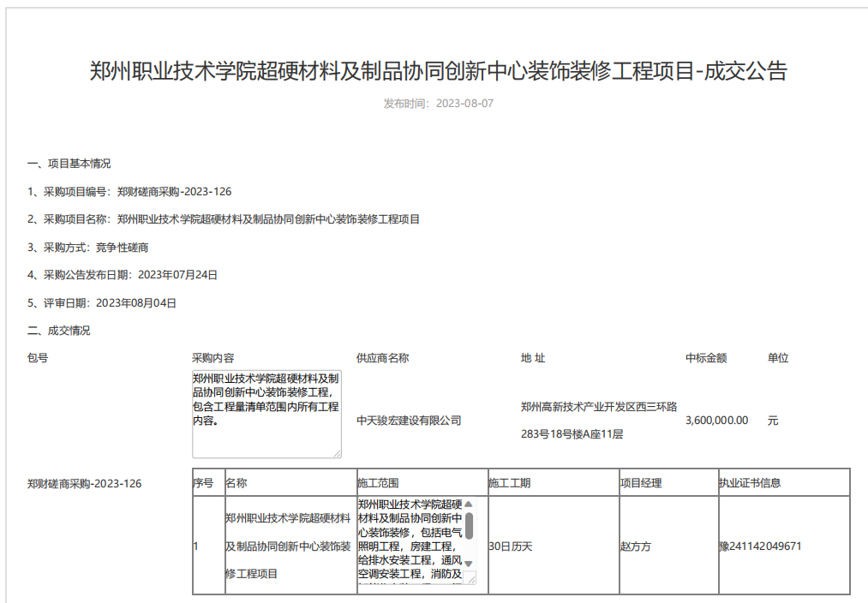Image resolution: width=868 pixels, height=603 pixels.
Task: Click project number line 郑财磋商采购-2023-126 in section one
Action: coord(129,192)
